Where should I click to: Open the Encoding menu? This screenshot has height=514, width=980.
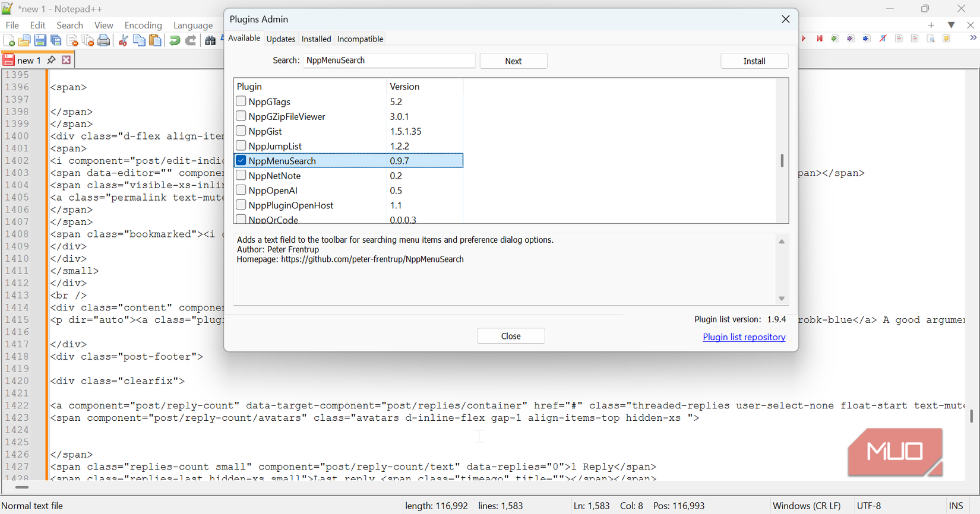pos(143,25)
